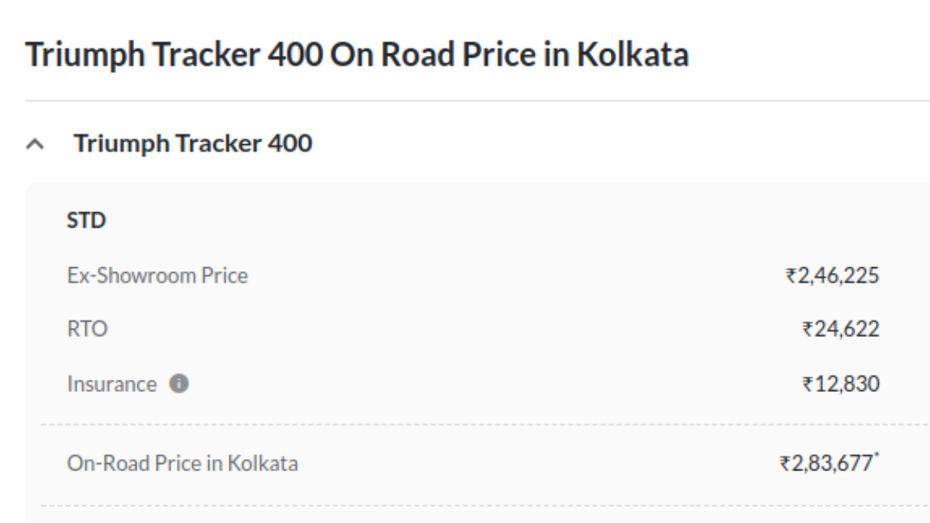The image size is (930, 523).
Task: Click the rupee symbol before 12,830
Action: [x=808, y=385]
